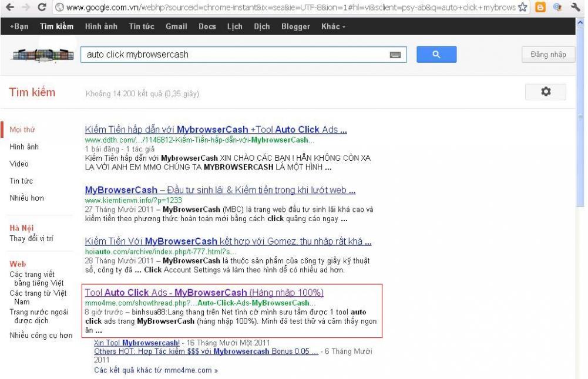Open sublink 'Others HOT: Hợp Tác kiếm $$$'
This screenshot has width=588, height=379.
click(206, 351)
